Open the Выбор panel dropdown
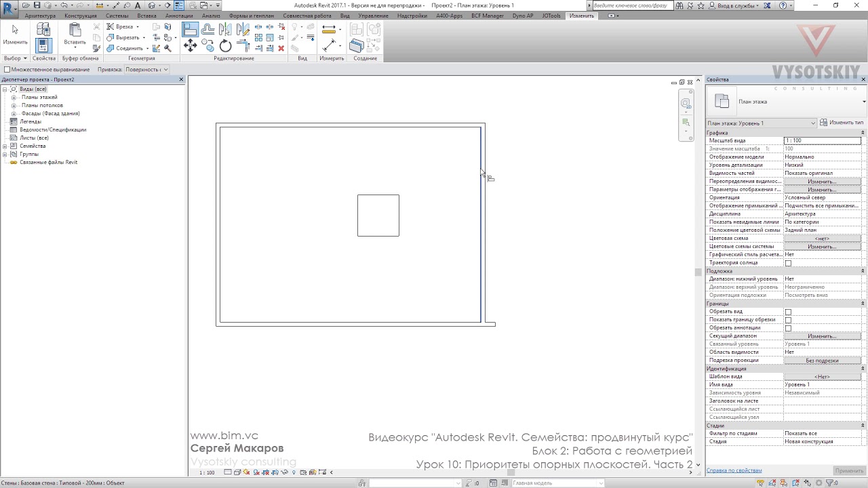Viewport: 868px width, 488px height. click(15, 58)
